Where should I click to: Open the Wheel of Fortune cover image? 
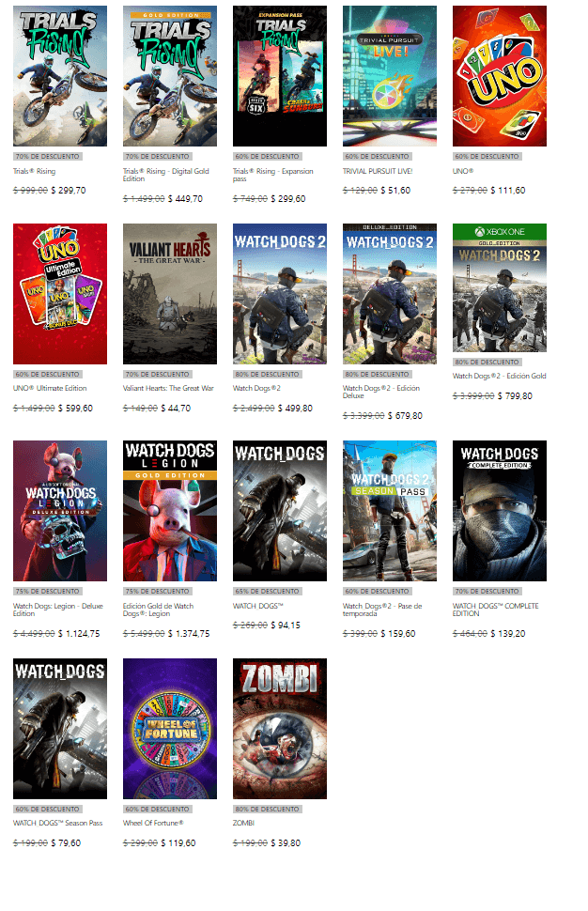point(170,729)
